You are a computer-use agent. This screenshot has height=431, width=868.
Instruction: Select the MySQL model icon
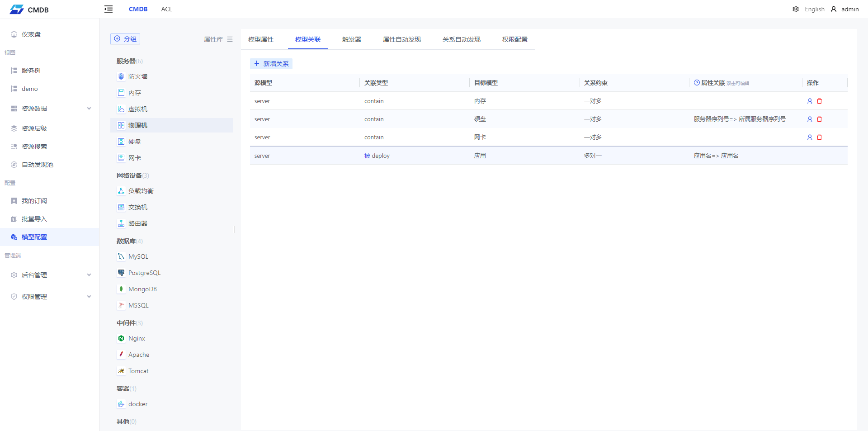(121, 256)
